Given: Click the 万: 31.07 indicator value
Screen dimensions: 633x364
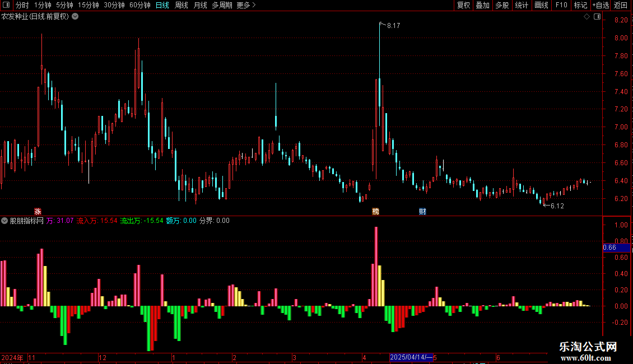Looking at the screenshot, I should 60,221.
